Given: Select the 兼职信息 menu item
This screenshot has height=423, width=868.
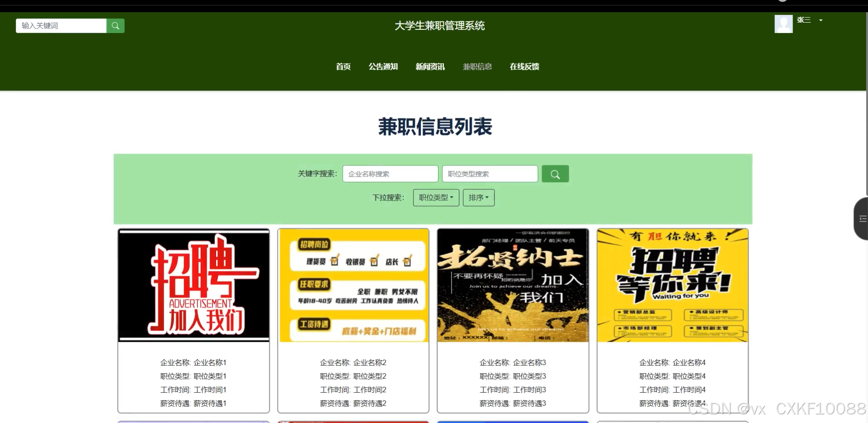Looking at the screenshot, I should (x=477, y=66).
